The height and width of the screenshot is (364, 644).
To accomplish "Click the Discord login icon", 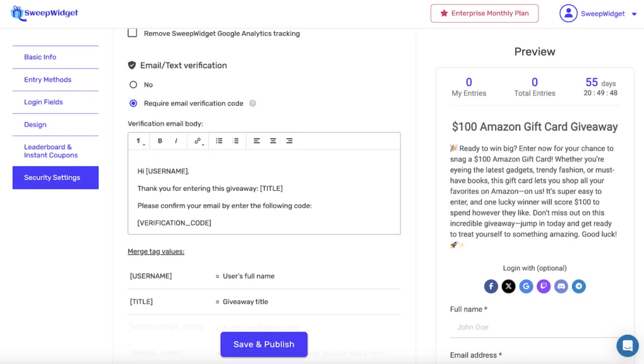I will (562, 287).
